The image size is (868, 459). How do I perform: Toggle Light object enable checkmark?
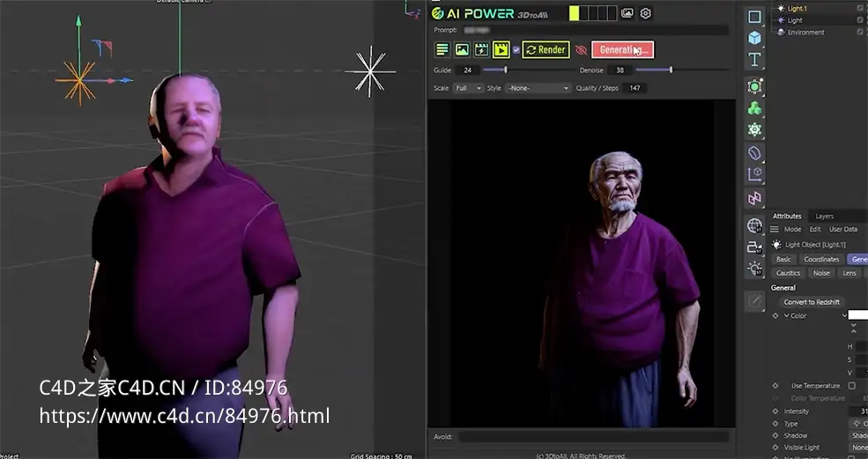pyautogui.click(x=860, y=20)
